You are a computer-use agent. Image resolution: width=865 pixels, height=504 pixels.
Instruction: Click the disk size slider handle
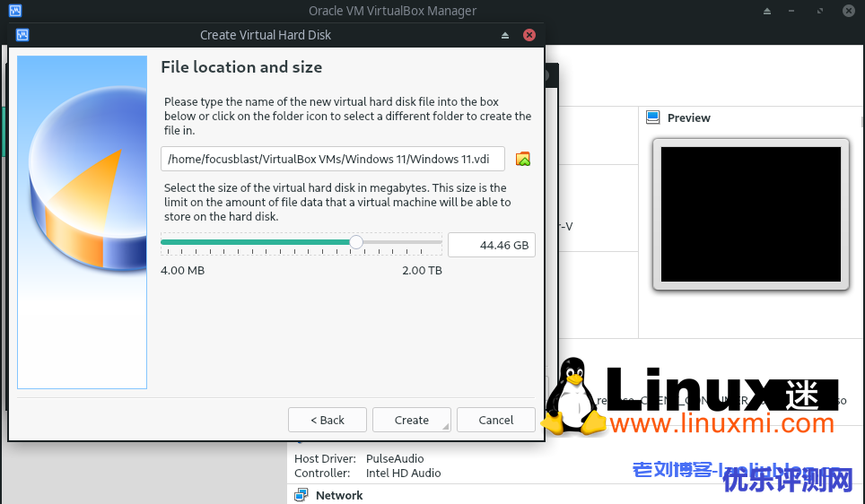point(356,241)
